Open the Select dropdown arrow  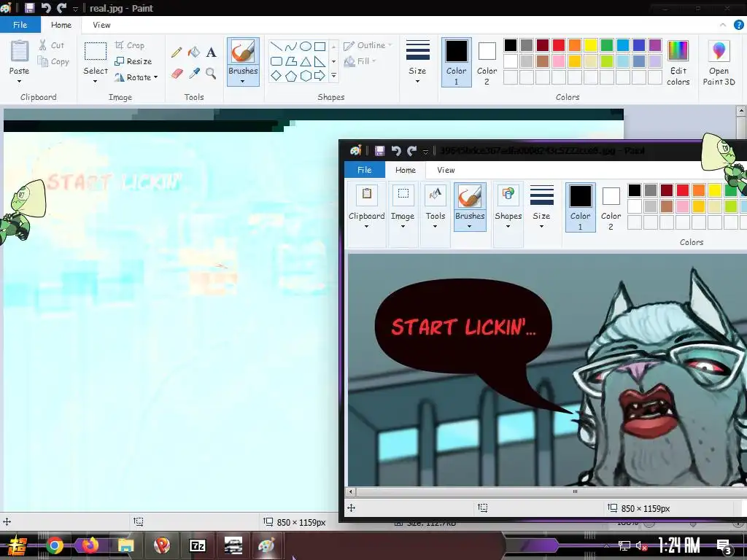tap(96, 81)
